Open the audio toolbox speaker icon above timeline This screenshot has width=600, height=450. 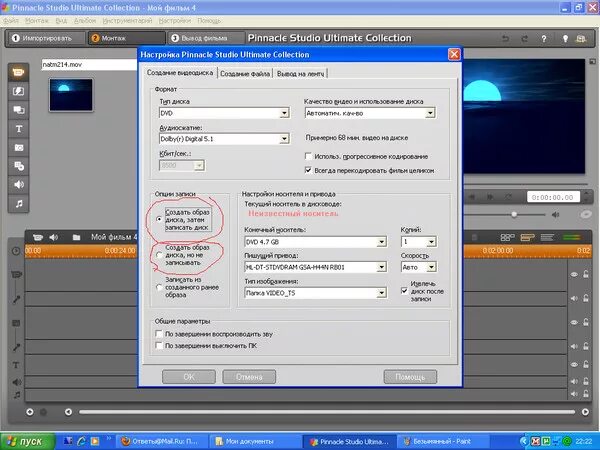(x=54, y=238)
